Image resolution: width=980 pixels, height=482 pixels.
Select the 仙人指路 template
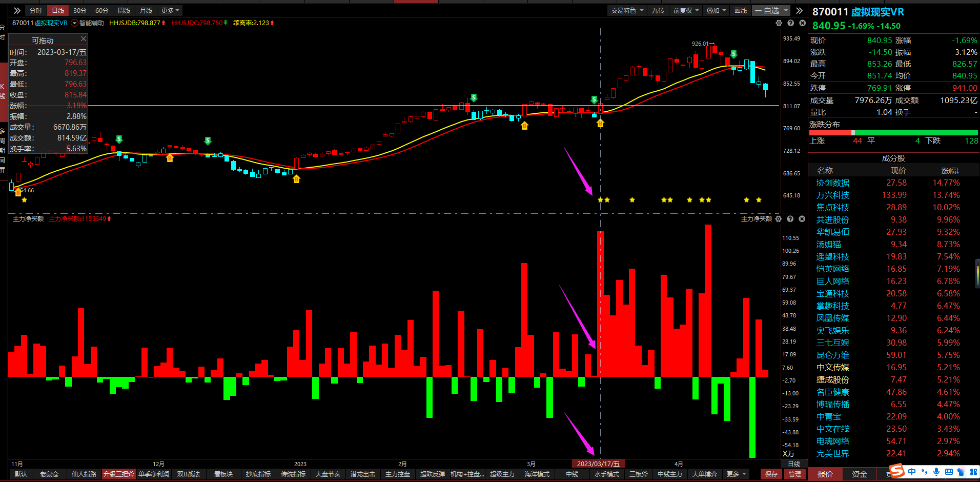84,474
